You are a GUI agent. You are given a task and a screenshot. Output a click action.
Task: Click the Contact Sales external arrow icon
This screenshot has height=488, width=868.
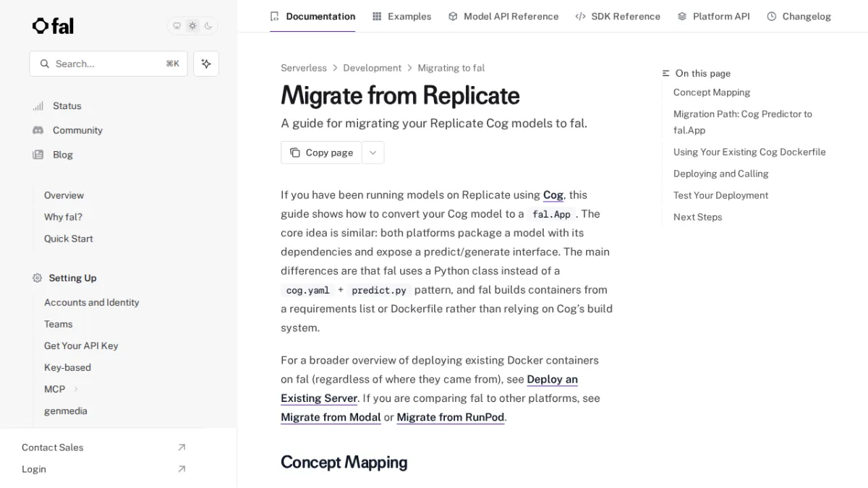[182, 448]
